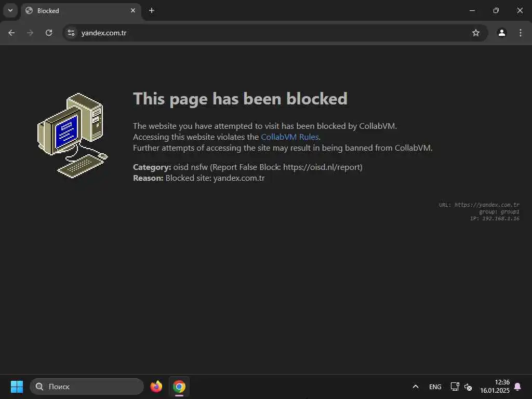Show hidden system tray icons
532x399 pixels.
point(415,387)
